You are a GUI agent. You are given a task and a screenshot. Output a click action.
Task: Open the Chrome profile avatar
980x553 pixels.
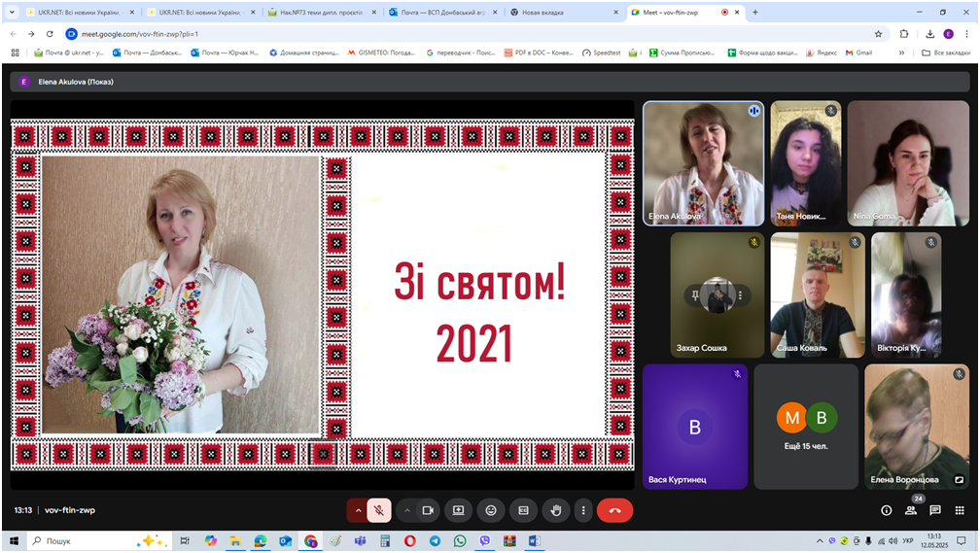point(948,34)
